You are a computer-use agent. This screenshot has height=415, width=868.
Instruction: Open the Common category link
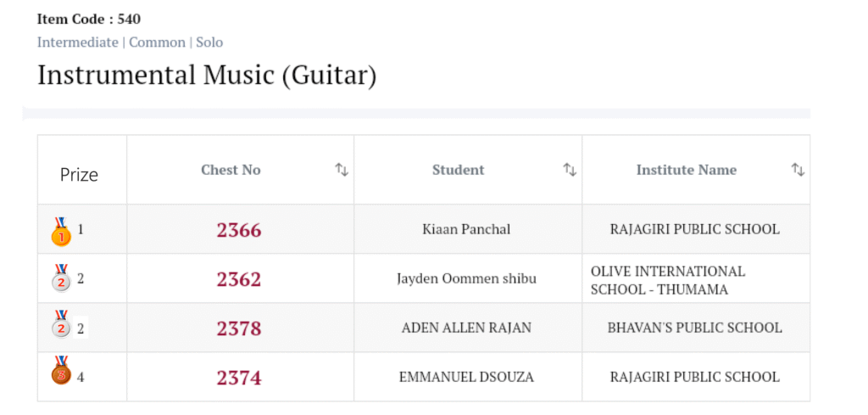157,42
